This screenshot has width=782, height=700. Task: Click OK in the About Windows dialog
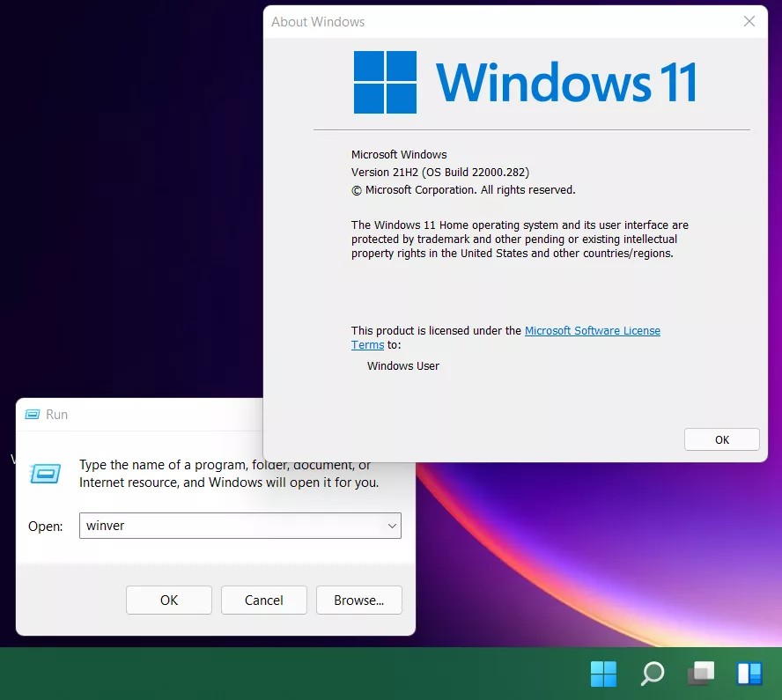pyautogui.click(x=721, y=439)
